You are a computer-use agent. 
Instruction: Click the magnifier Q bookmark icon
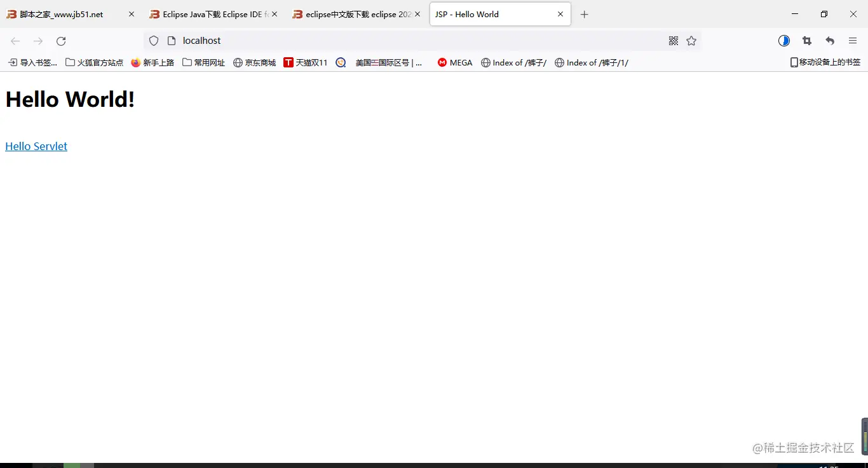click(341, 62)
